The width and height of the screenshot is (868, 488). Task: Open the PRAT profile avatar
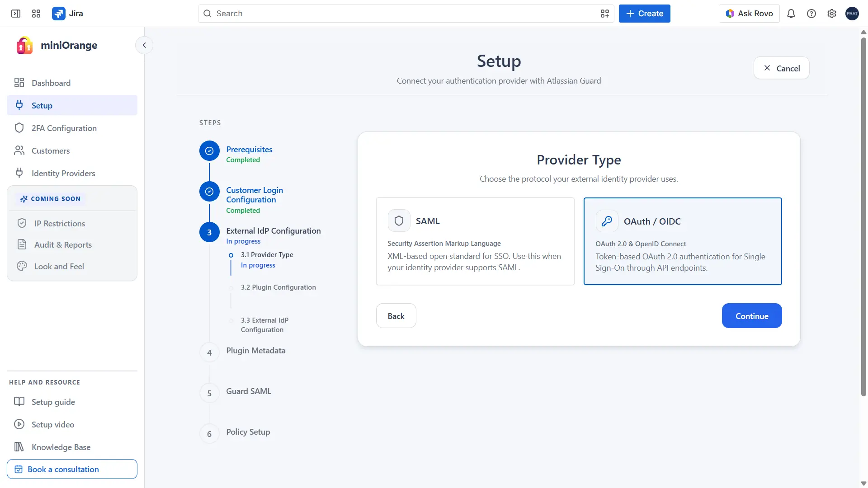(852, 14)
